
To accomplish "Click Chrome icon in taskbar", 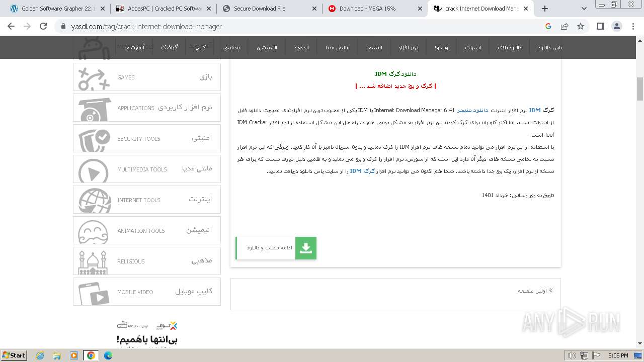I will click(x=91, y=355).
